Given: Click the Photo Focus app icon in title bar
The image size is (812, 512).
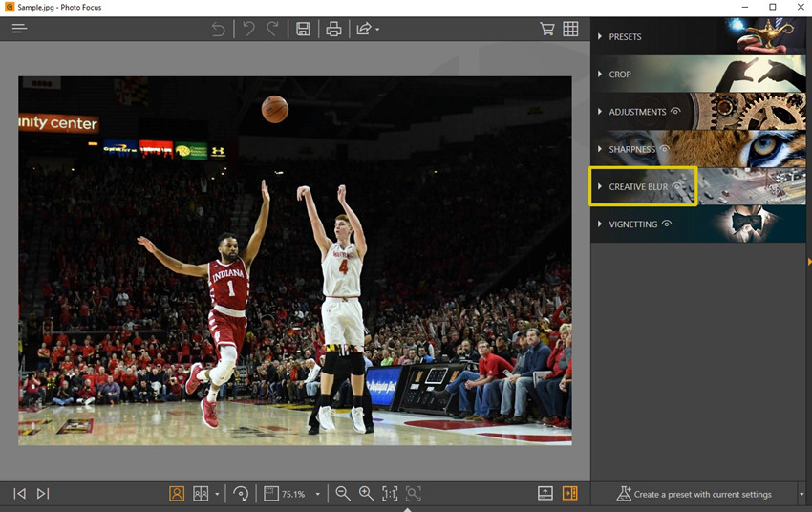Looking at the screenshot, I should click(10, 8).
